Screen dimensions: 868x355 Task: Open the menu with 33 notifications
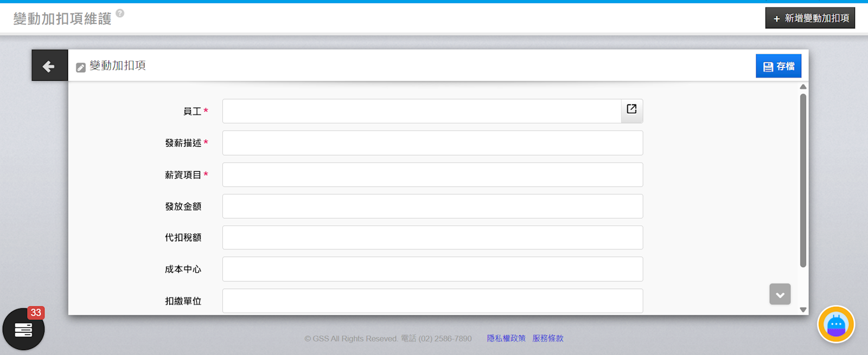click(x=23, y=329)
